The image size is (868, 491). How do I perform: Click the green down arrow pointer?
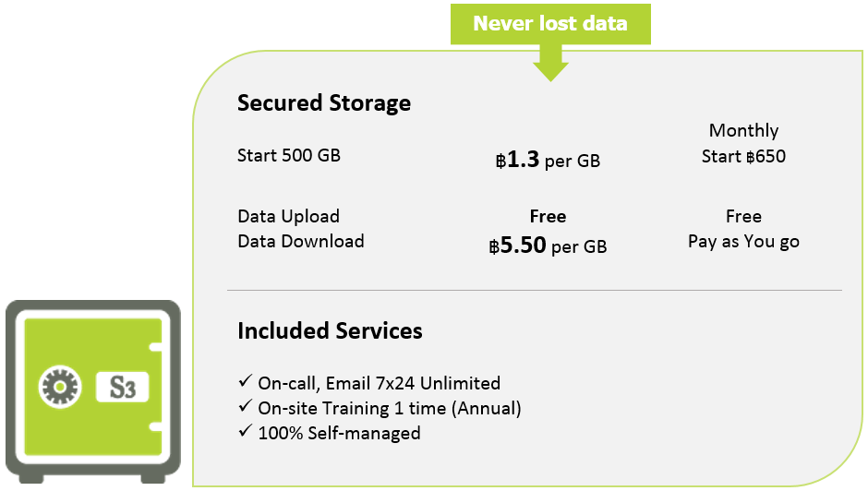click(x=550, y=63)
